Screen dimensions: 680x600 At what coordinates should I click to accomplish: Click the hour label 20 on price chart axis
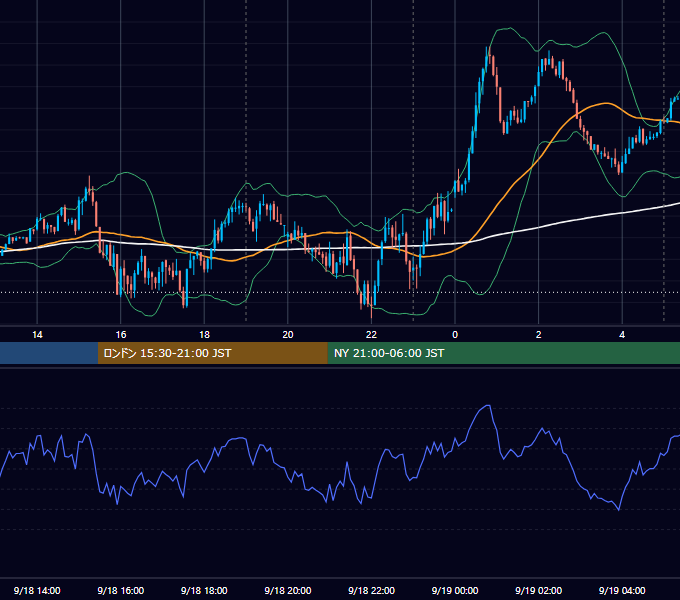point(288,335)
